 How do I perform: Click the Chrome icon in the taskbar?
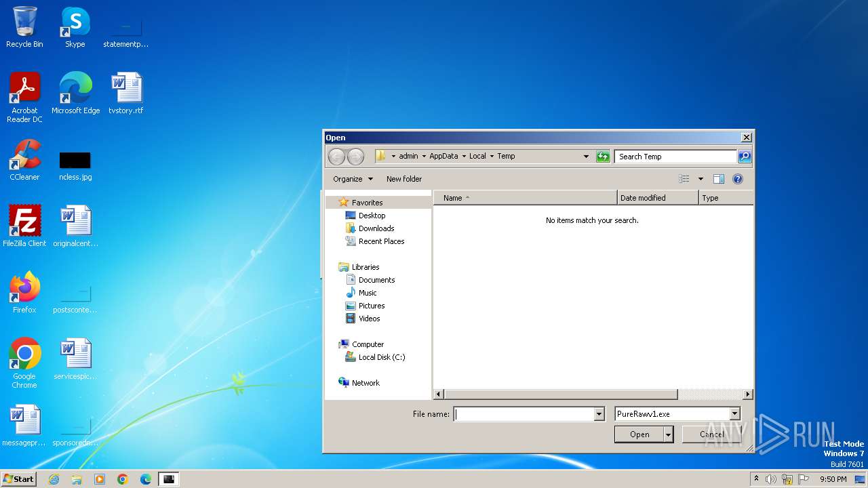click(123, 479)
